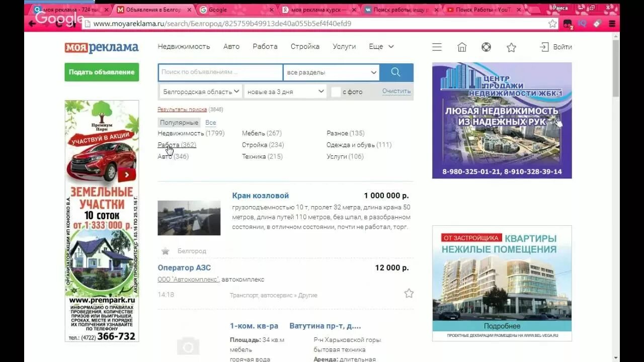Open category Техника (215)

click(x=262, y=156)
